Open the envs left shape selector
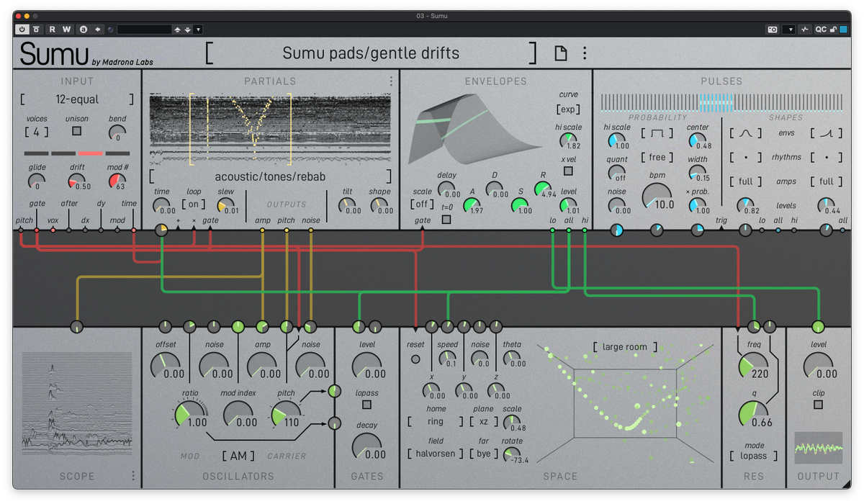The image size is (864, 504). [747, 133]
